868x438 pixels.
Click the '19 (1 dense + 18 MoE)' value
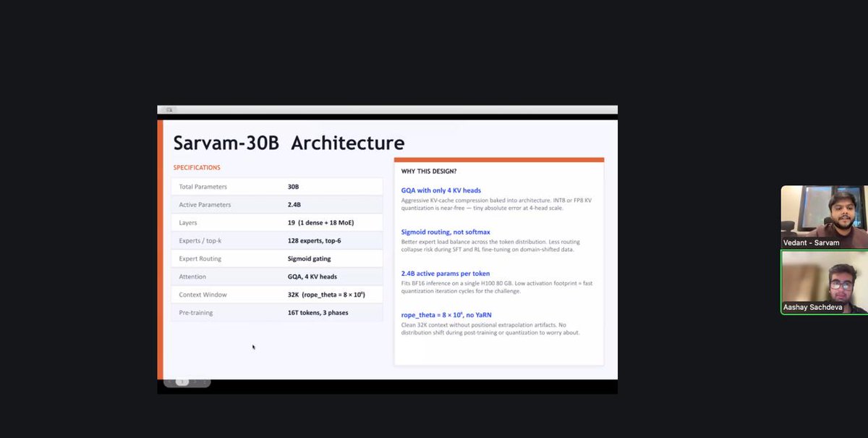pos(320,223)
